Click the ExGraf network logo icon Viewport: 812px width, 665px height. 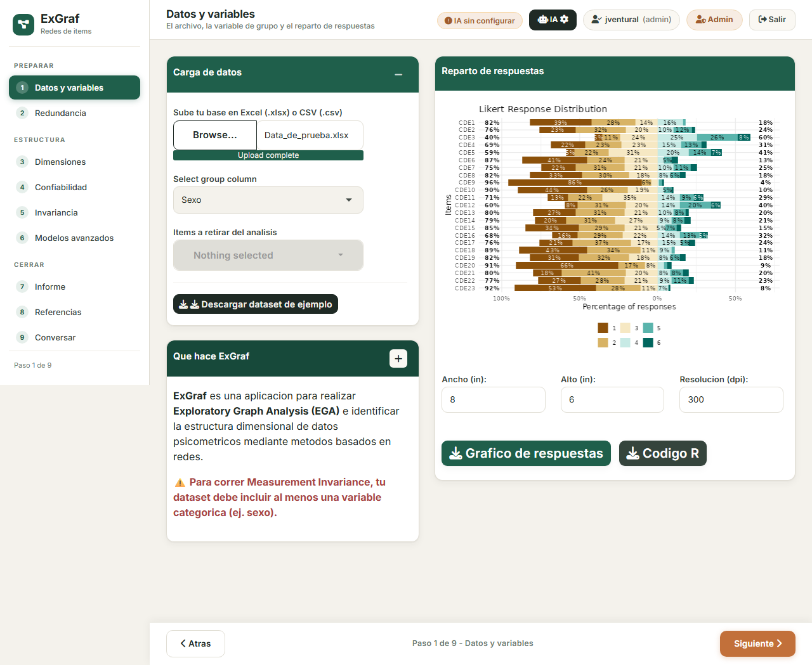point(23,25)
